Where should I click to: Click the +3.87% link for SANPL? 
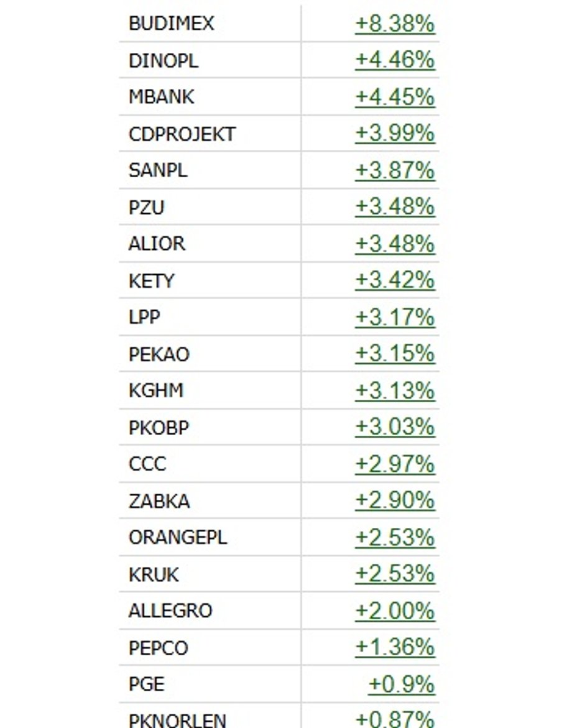395,170
